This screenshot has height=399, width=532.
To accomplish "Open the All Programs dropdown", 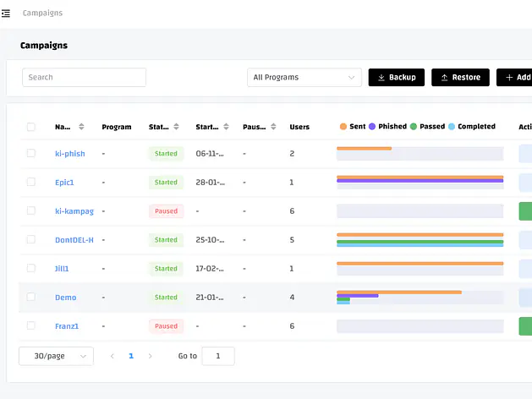I will (x=304, y=77).
